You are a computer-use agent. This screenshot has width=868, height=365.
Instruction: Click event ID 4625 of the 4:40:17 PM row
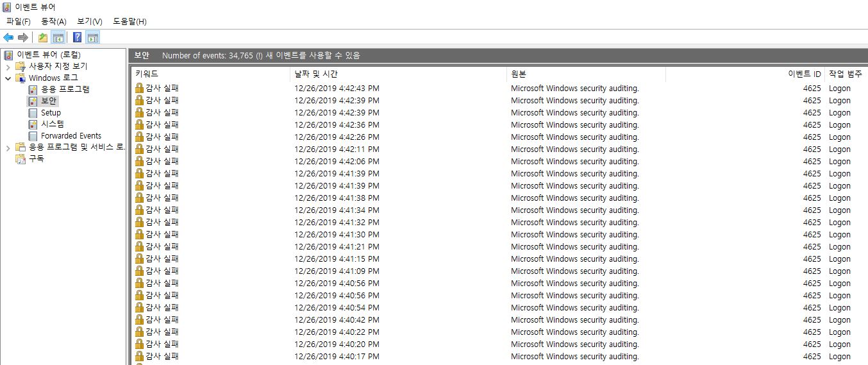pyautogui.click(x=812, y=356)
